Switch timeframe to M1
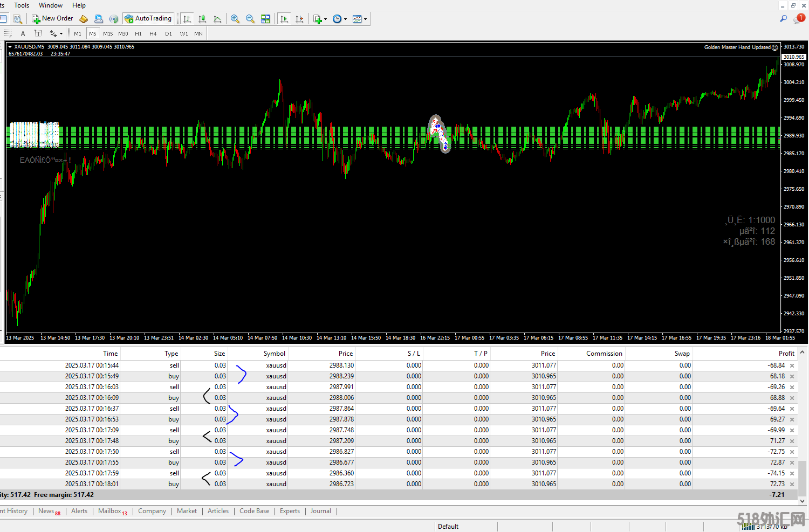Viewport: 809px width, 532px height. [78, 33]
